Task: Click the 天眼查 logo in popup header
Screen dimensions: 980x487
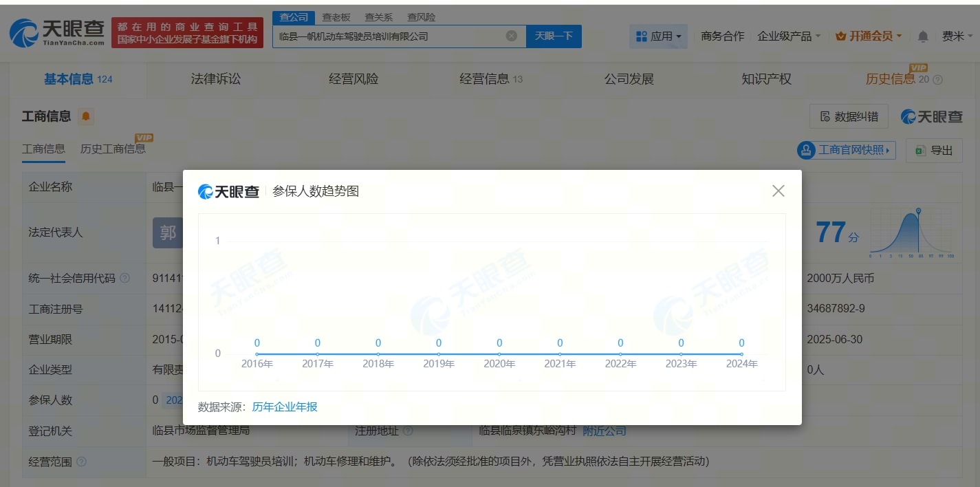Action: tap(228, 191)
